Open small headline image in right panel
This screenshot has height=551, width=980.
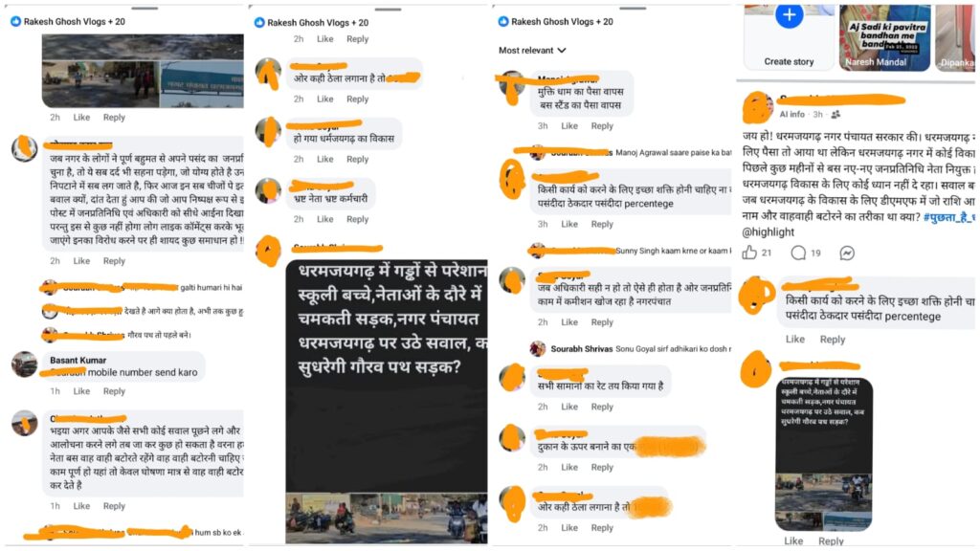(x=823, y=454)
